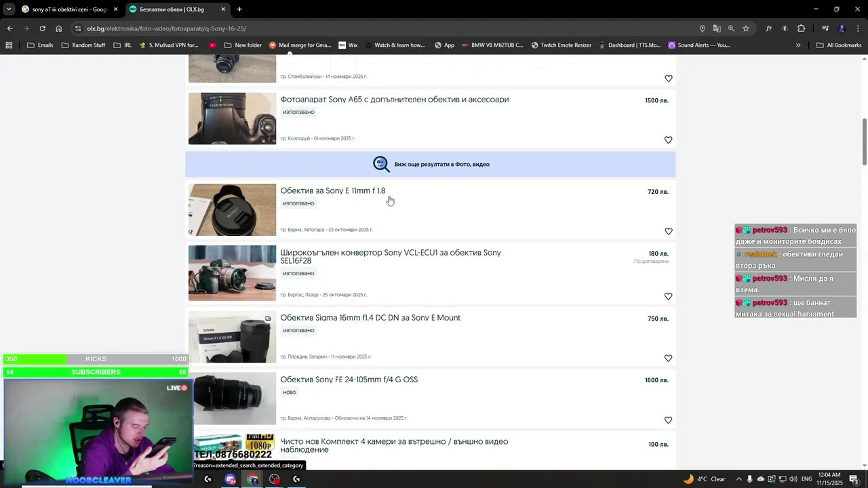Viewport: 868px width, 488px height.
Task: Open the apps grid in bookmarks bar
Action: tap(9, 45)
